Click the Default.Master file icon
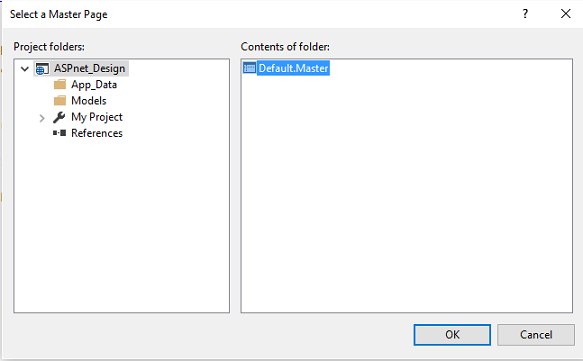This screenshot has height=361, width=583. 249,68
